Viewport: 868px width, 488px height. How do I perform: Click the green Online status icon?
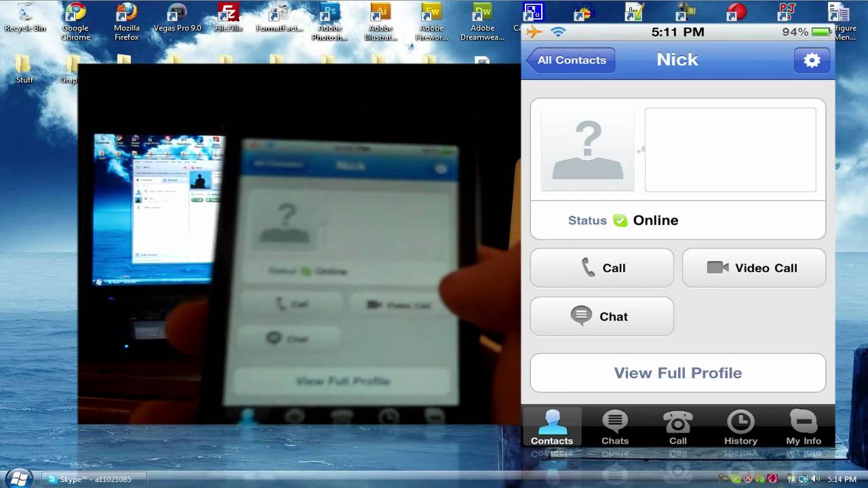[620, 220]
